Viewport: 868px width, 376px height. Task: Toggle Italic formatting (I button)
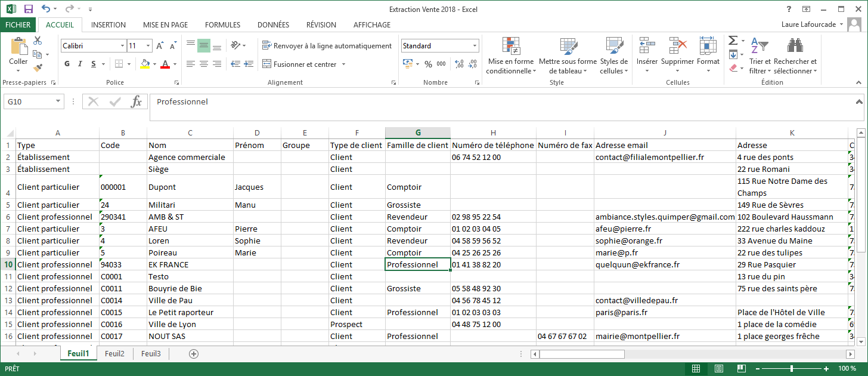pos(81,64)
